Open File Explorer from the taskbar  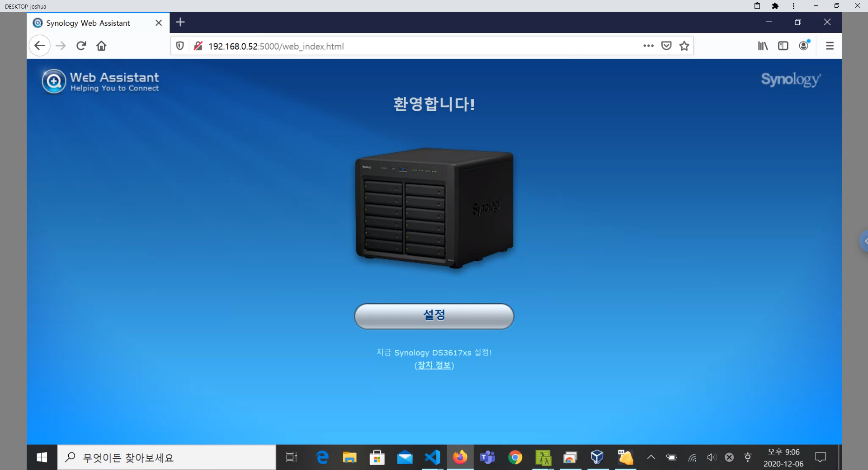point(349,457)
